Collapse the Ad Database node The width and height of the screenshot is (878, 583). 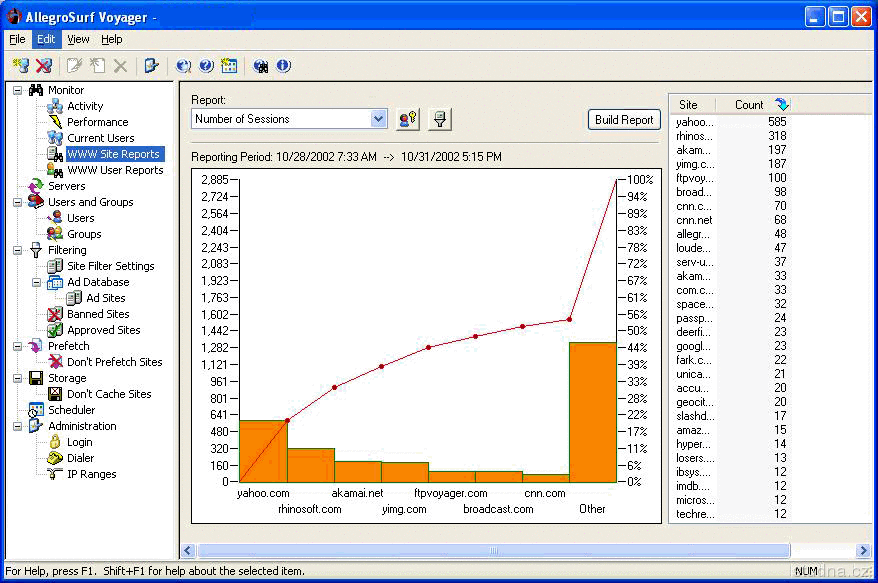pos(36,282)
